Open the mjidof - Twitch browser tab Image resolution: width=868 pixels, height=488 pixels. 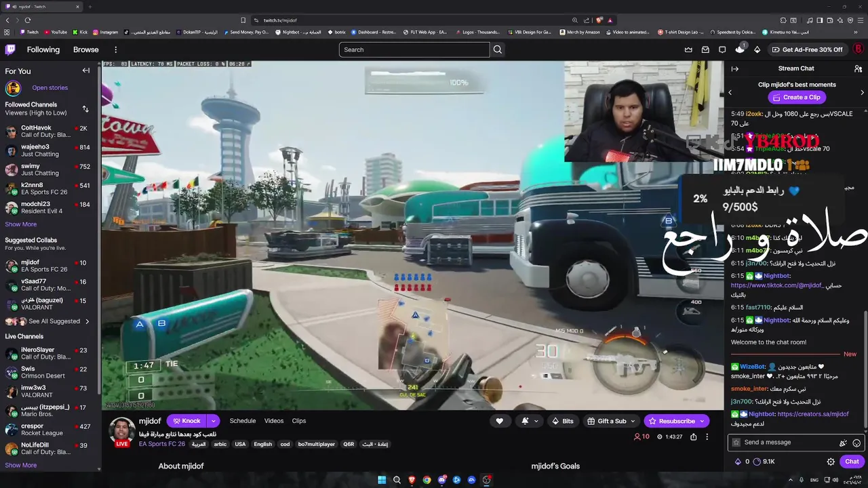coord(42,7)
